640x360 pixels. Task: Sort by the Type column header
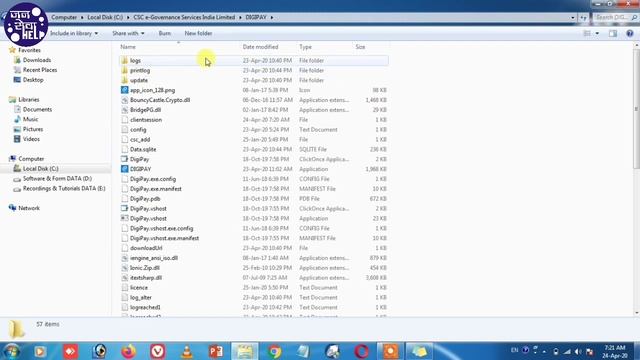click(305, 47)
